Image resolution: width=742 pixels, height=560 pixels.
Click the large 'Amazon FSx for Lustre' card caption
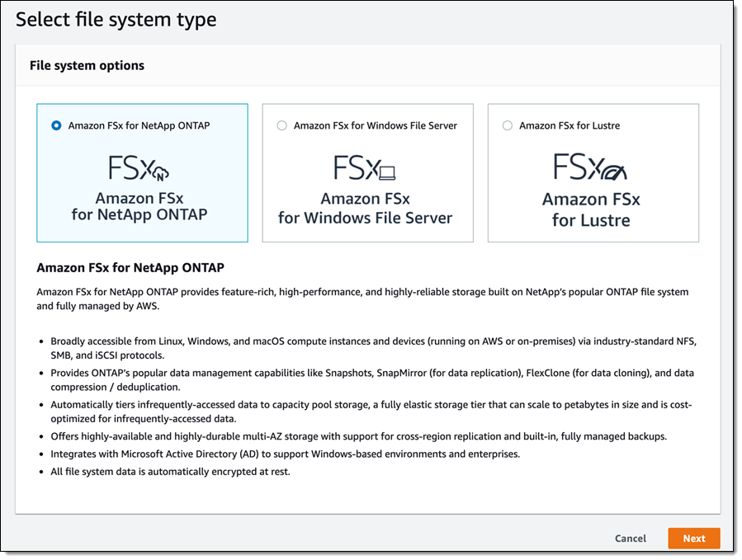click(591, 209)
